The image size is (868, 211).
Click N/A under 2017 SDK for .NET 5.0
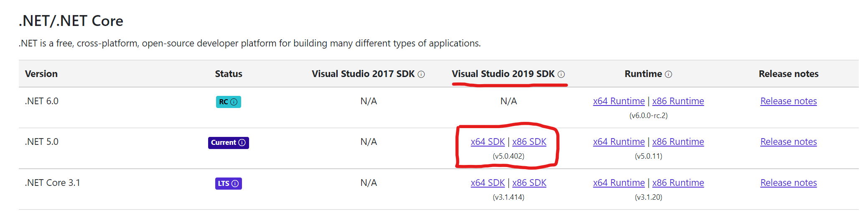(369, 142)
